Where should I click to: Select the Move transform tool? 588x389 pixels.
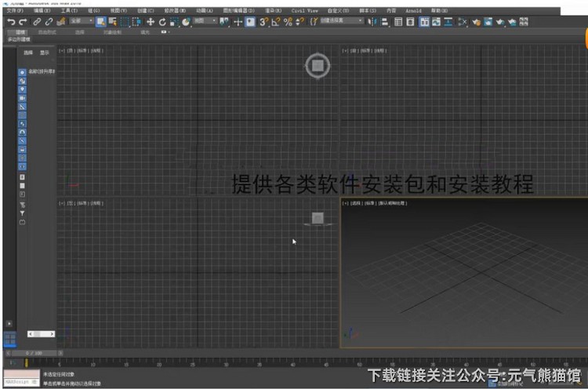pos(151,22)
